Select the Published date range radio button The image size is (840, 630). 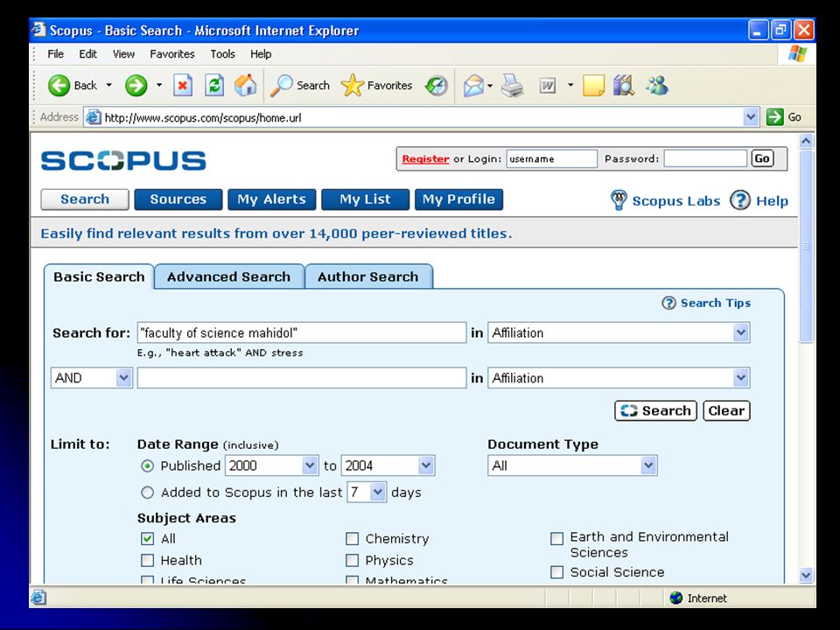click(147, 466)
